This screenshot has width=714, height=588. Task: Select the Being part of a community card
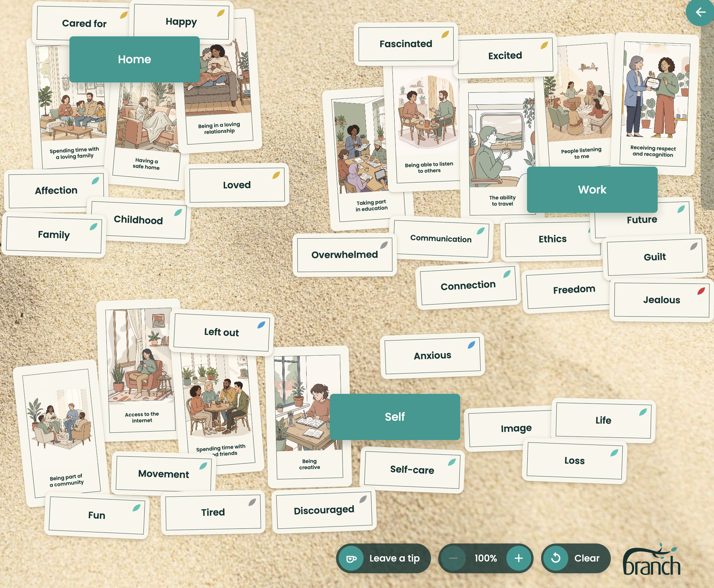tap(61, 433)
